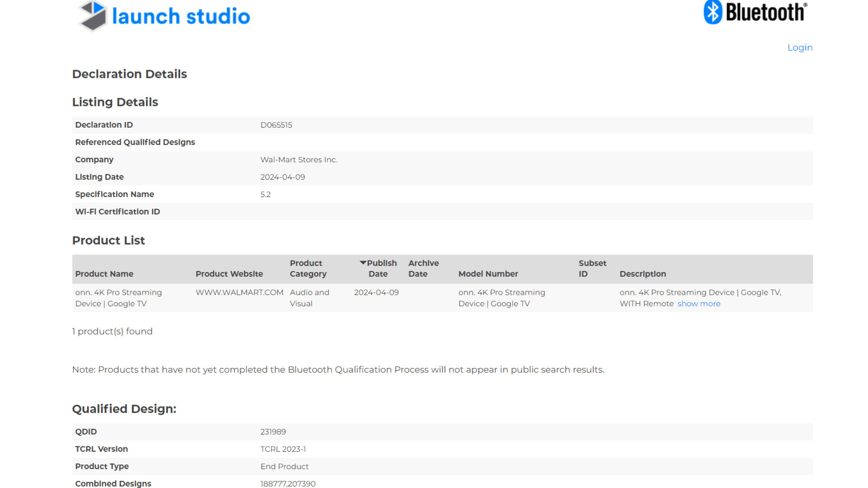Click the TCRL 2023-1 version value

click(283, 449)
